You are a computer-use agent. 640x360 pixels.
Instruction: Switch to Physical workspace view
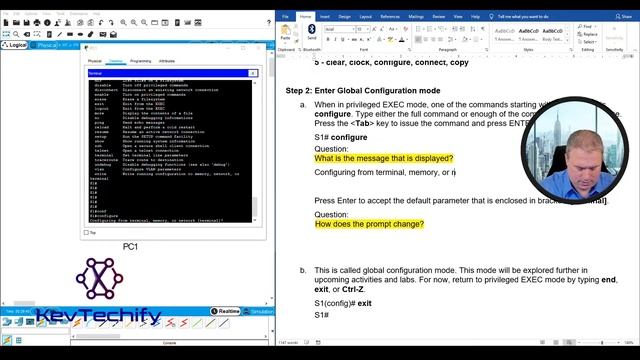pyautogui.click(x=44, y=45)
